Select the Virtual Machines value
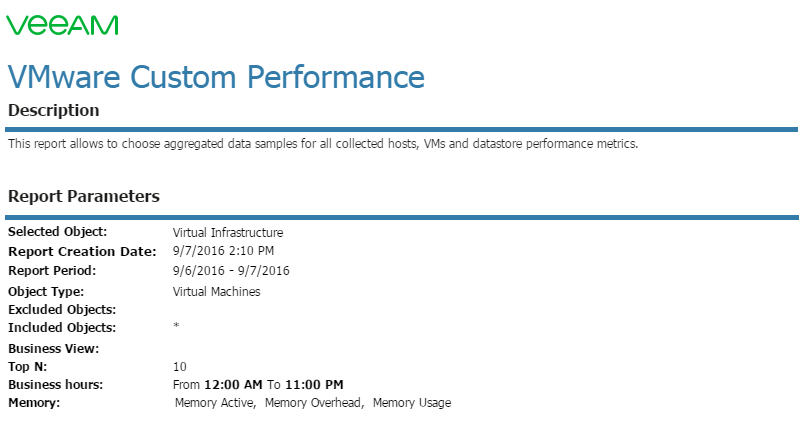 (x=217, y=291)
